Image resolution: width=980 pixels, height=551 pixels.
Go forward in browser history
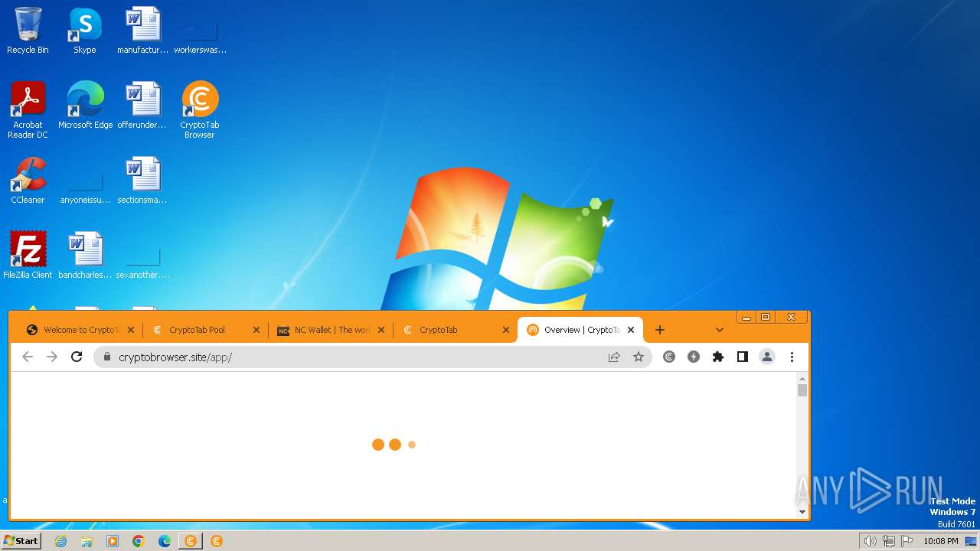pyautogui.click(x=52, y=357)
